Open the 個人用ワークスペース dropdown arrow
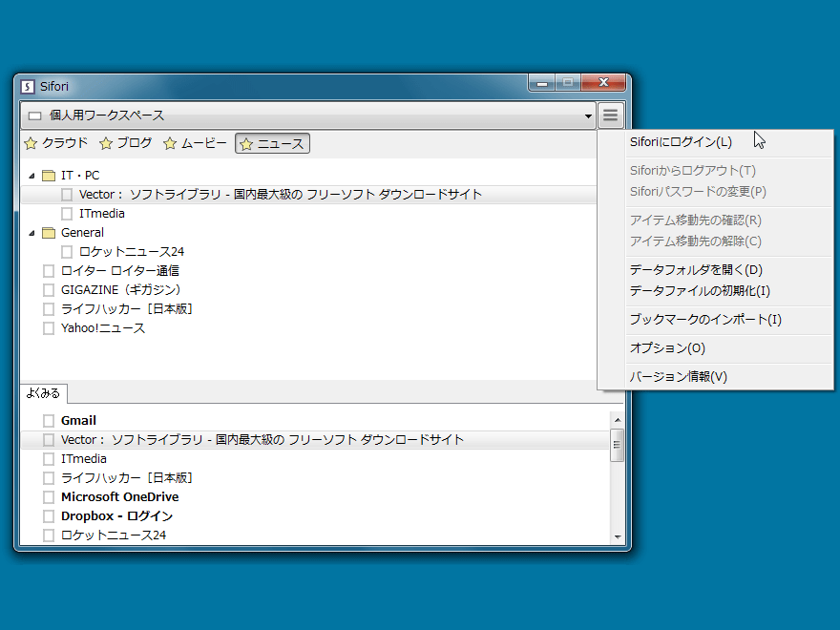The width and height of the screenshot is (840, 630). click(x=588, y=115)
